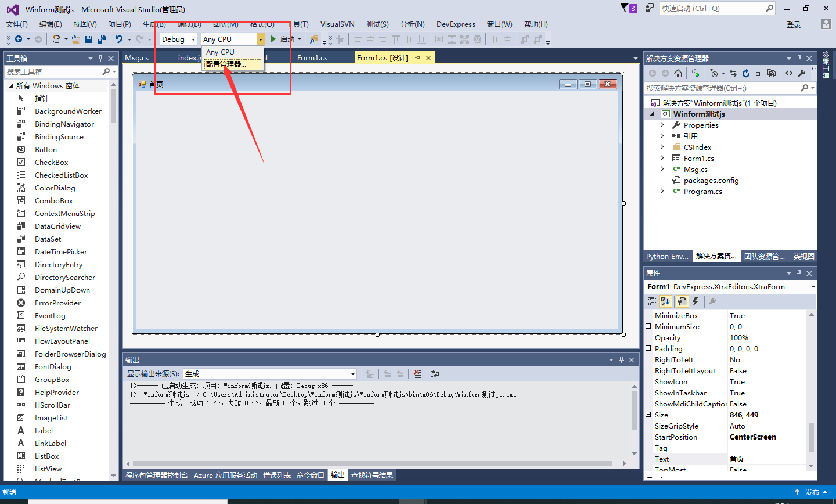Switch to the Python Env... tab
Screen dimensions: 836x504
click(666, 256)
